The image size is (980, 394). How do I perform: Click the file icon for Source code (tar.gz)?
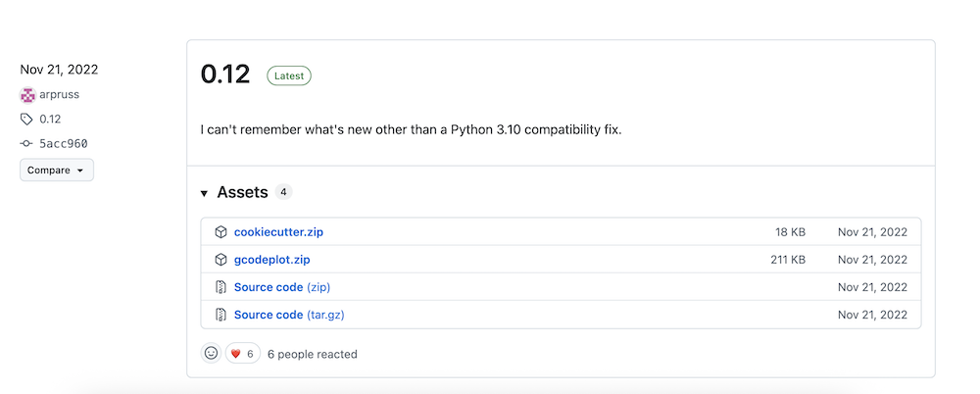[x=220, y=315]
